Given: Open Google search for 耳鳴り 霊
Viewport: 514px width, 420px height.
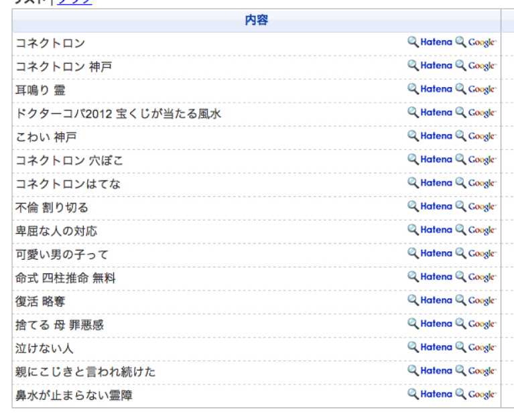Looking at the screenshot, I should [x=476, y=89].
